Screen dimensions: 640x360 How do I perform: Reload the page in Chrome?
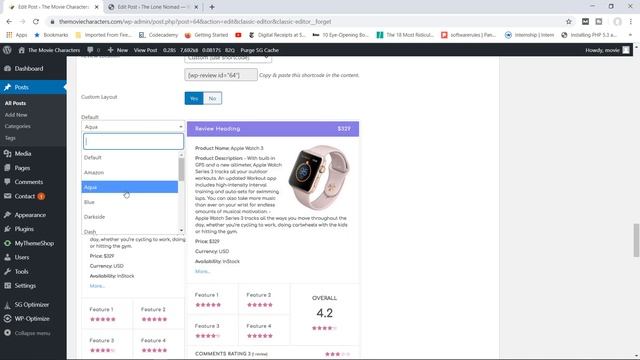click(36, 22)
